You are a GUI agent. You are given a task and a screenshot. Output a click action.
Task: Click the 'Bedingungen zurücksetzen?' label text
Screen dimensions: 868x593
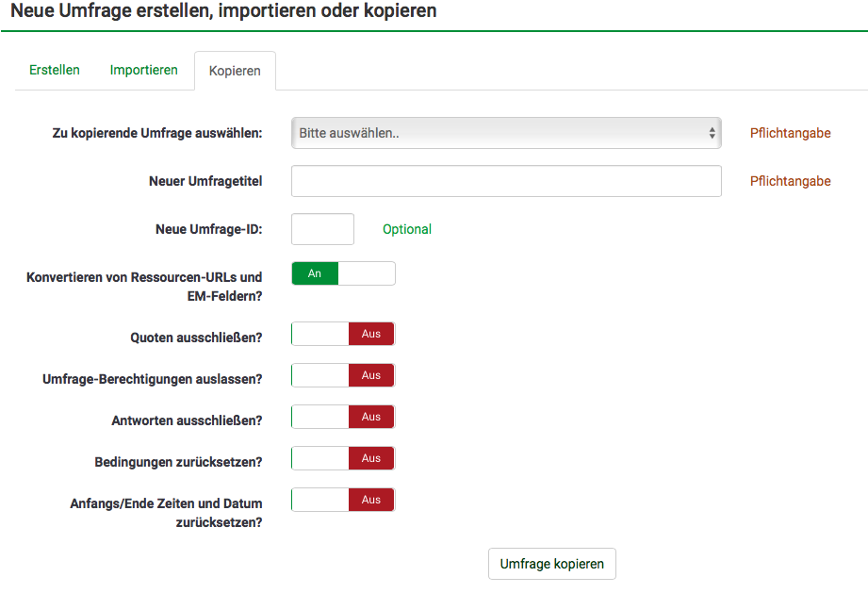[x=178, y=462]
